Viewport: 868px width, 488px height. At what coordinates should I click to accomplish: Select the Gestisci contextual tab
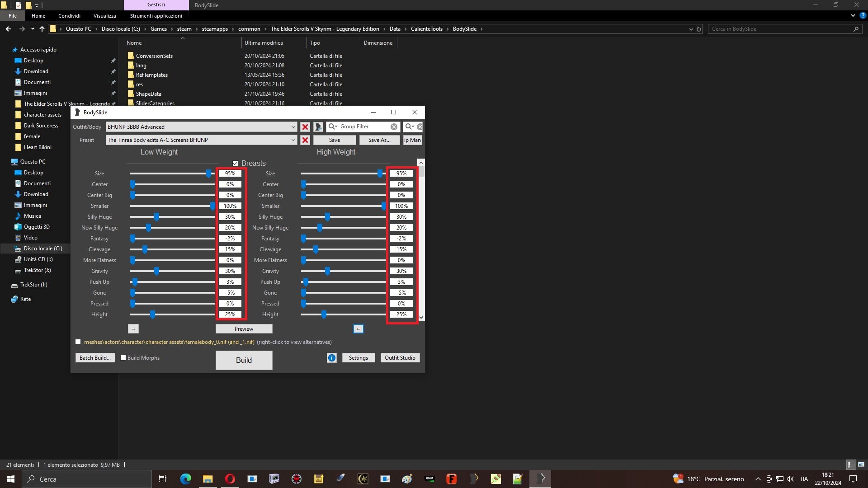point(156,5)
